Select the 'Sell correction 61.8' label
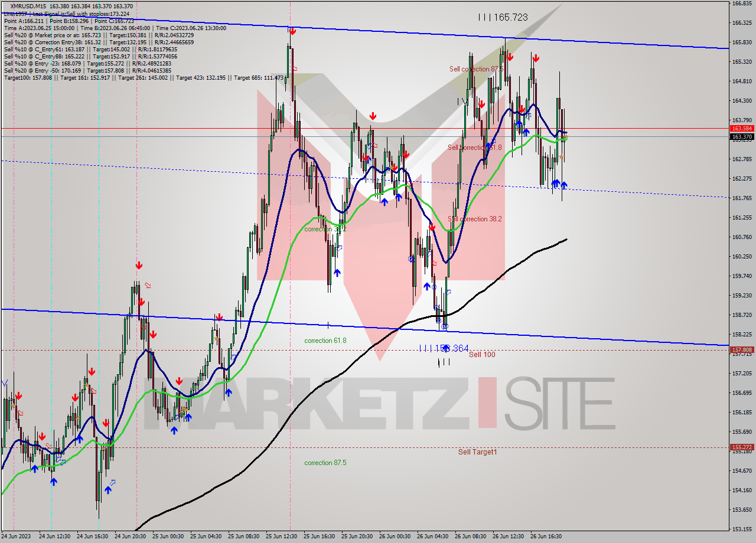Screen dimensions: 756x543 pos(475,148)
